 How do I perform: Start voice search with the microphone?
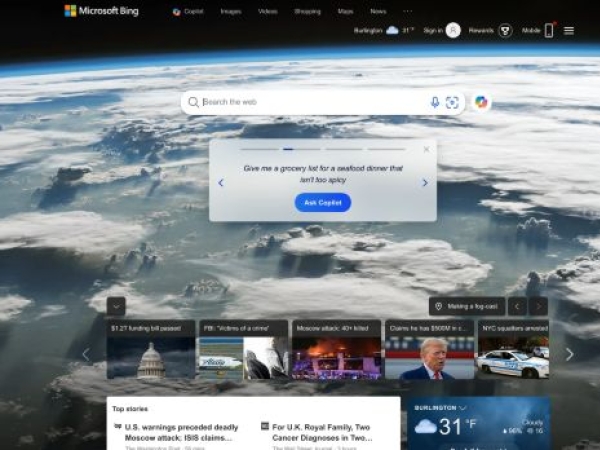435,102
